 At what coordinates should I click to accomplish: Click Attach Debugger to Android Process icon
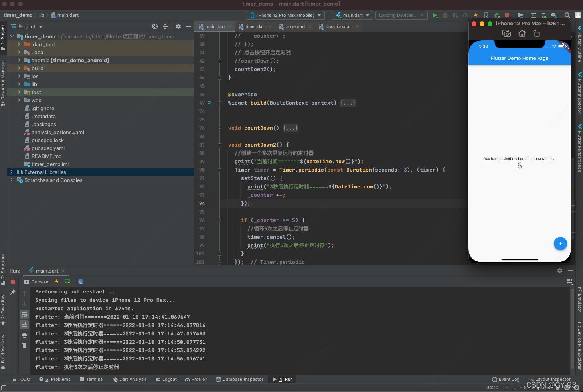point(497,15)
